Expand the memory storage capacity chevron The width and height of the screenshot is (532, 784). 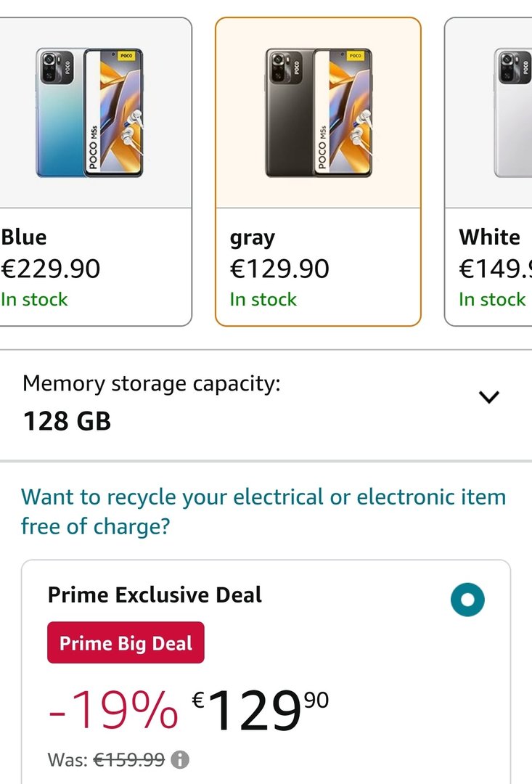pyautogui.click(x=489, y=397)
